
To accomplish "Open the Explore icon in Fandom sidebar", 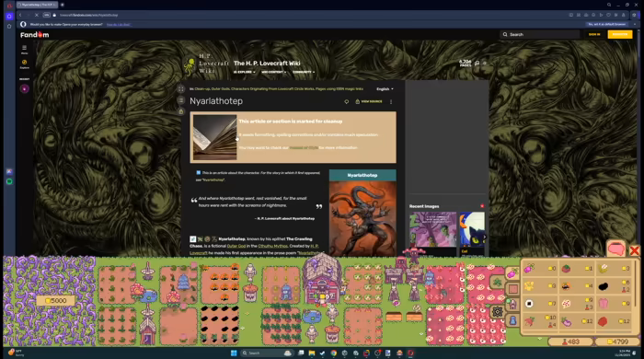I will pyautogui.click(x=24, y=64).
